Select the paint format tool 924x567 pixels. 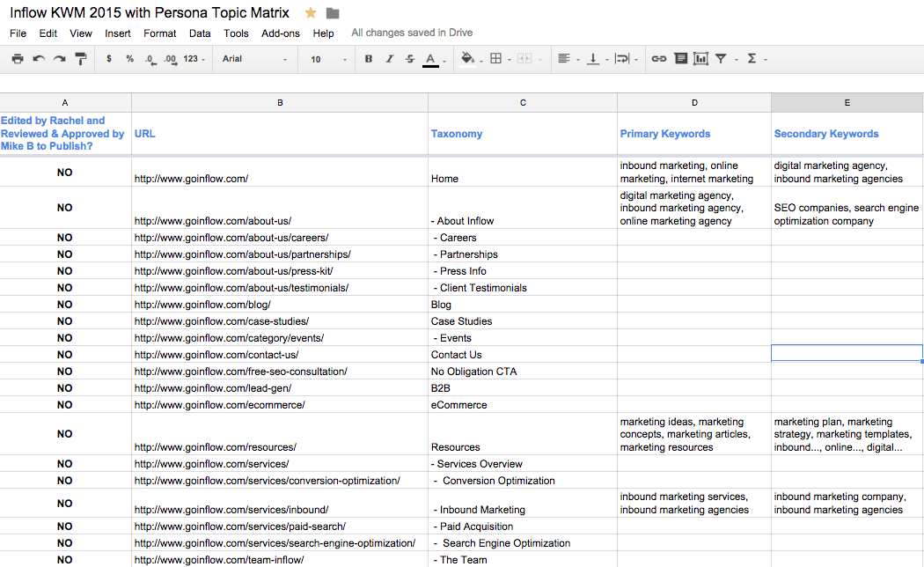(x=81, y=59)
